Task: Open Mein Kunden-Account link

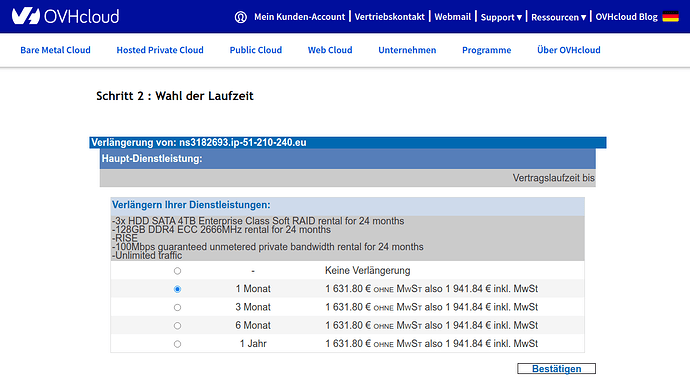Action: click(x=299, y=17)
